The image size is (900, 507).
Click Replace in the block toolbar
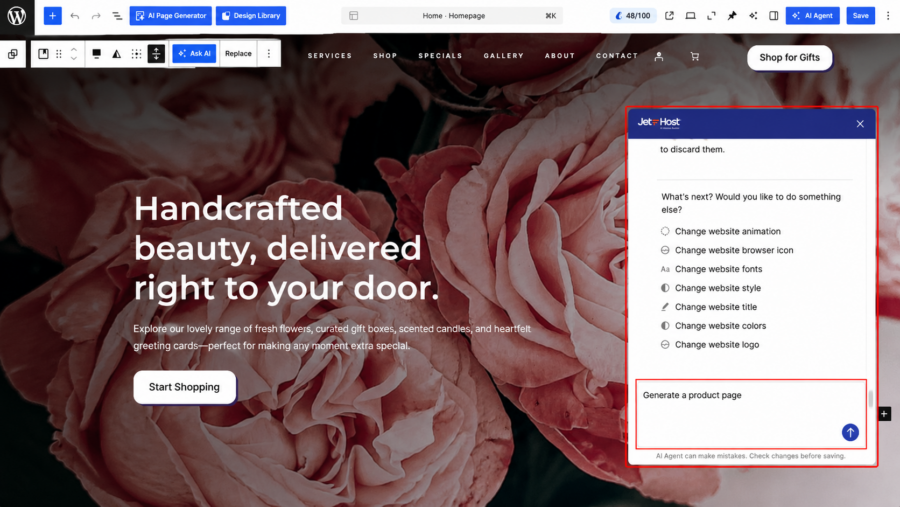point(238,53)
